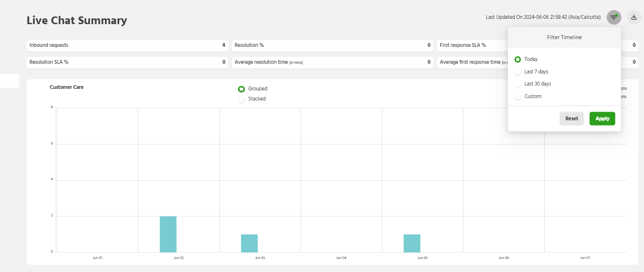Click the Jun 02 chart bar
The image size is (644, 272).
168,234
